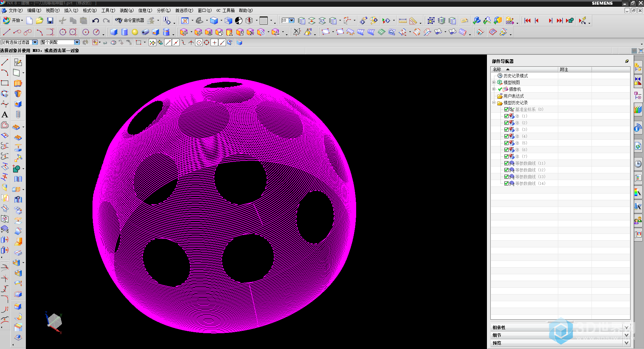The height and width of the screenshot is (349, 644).
Task: Open the work layer dropdown showing 10
Action: tap(292, 21)
